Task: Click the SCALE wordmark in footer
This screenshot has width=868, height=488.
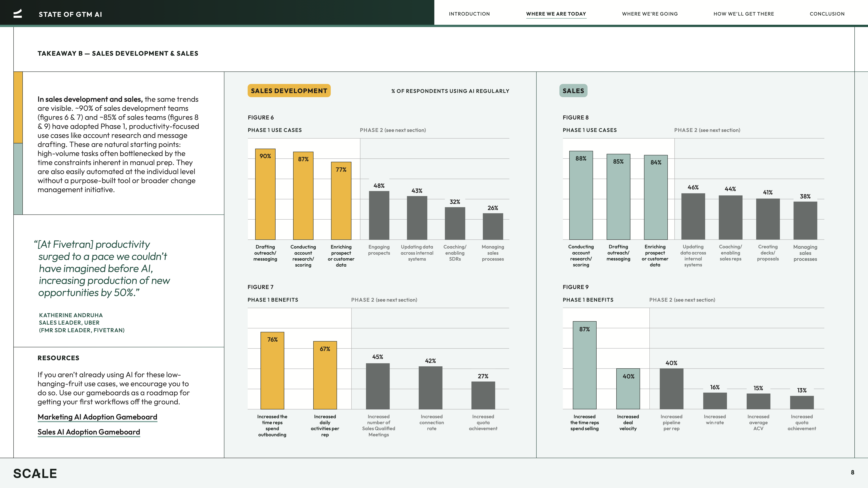Action: [35, 474]
